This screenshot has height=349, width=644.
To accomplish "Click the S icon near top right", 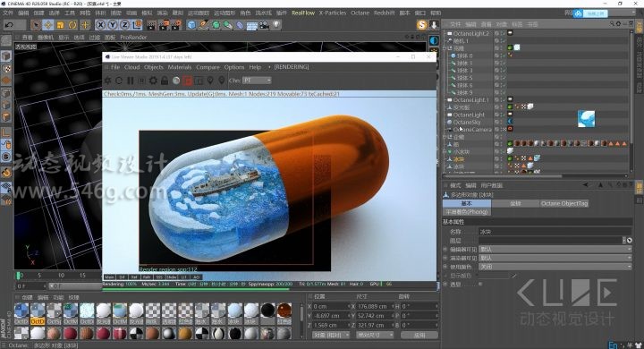I will pos(422,25).
